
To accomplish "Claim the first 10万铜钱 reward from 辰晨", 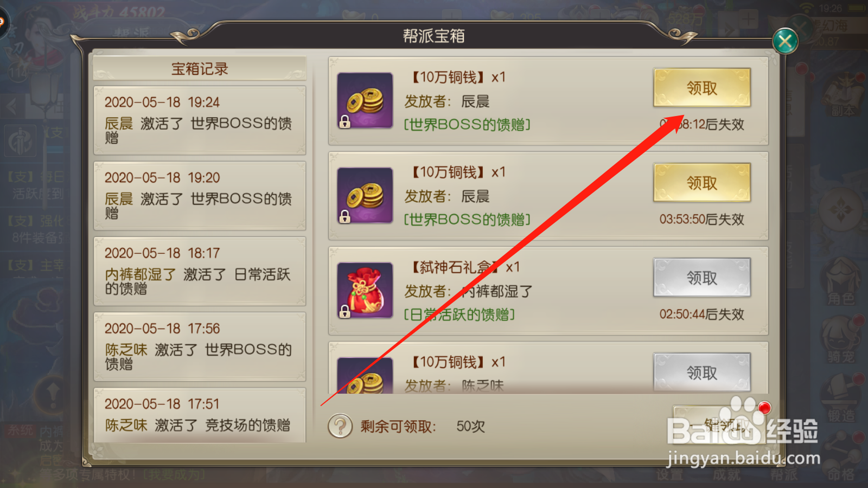I will click(702, 87).
